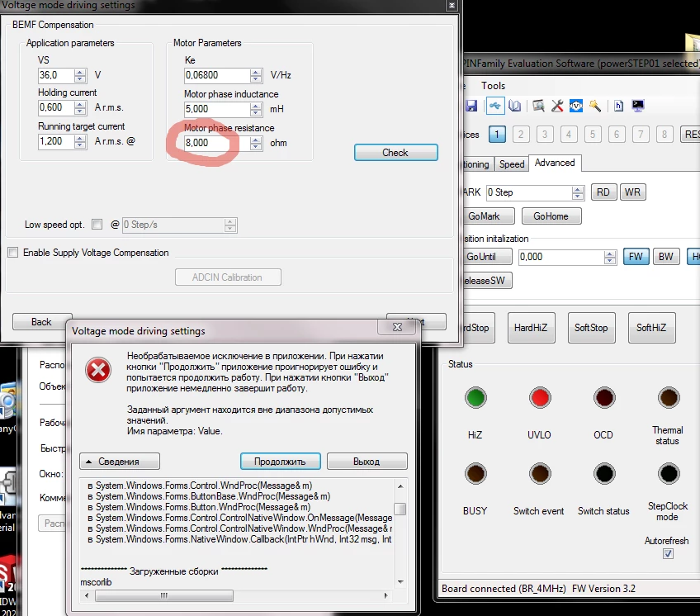Switch to the Speed tab

pyautogui.click(x=512, y=164)
